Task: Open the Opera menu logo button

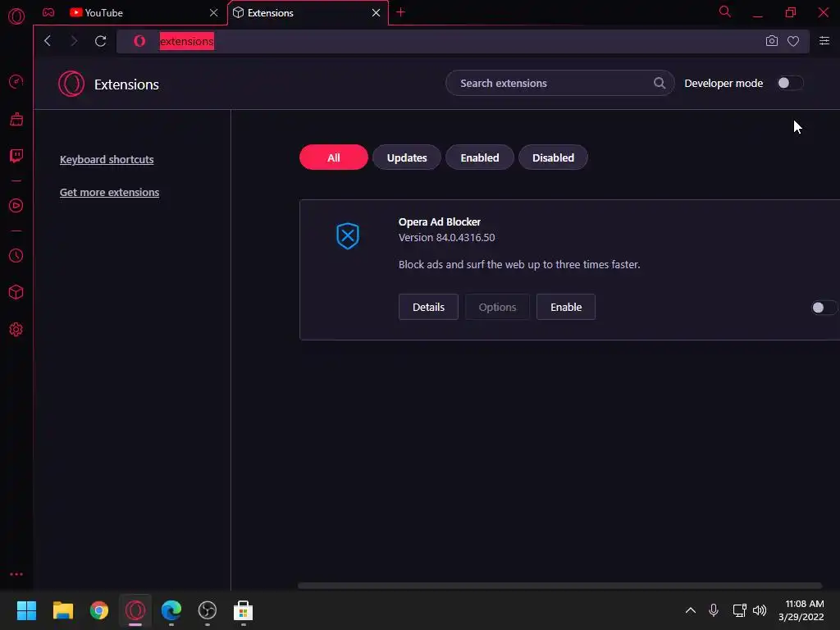Action: click(16, 16)
